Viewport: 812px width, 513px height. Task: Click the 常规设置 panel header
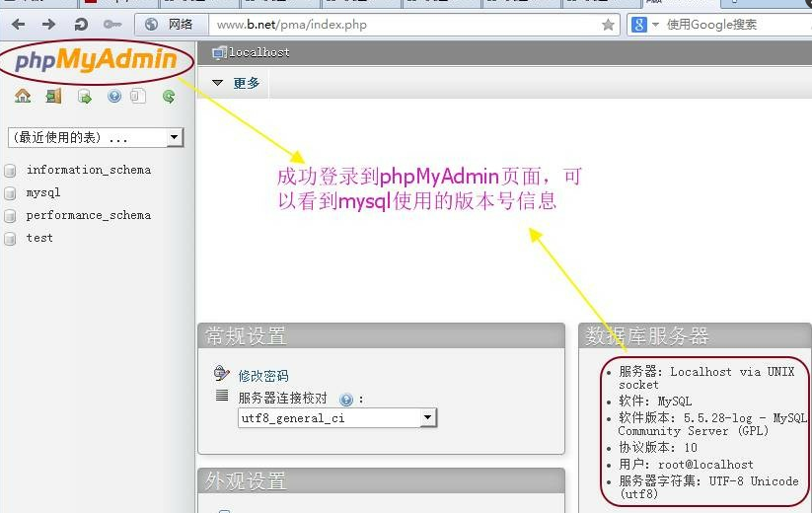pyautogui.click(x=381, y=335)
